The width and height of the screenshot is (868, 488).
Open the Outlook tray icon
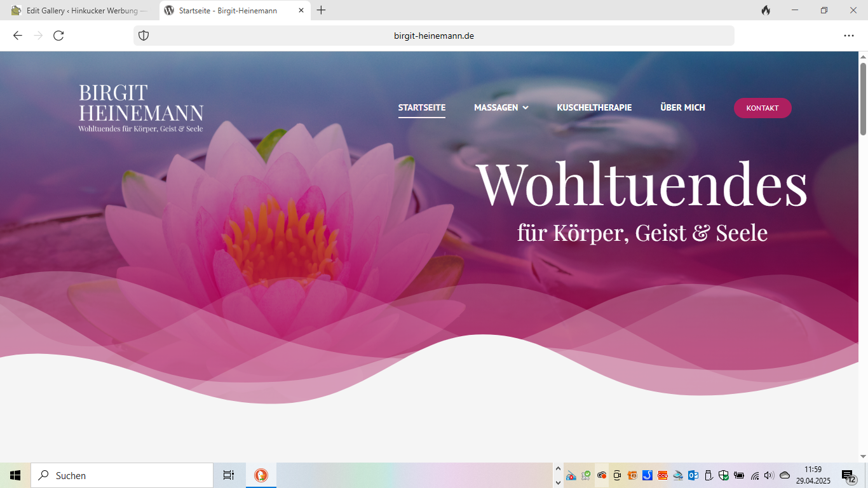693,475
